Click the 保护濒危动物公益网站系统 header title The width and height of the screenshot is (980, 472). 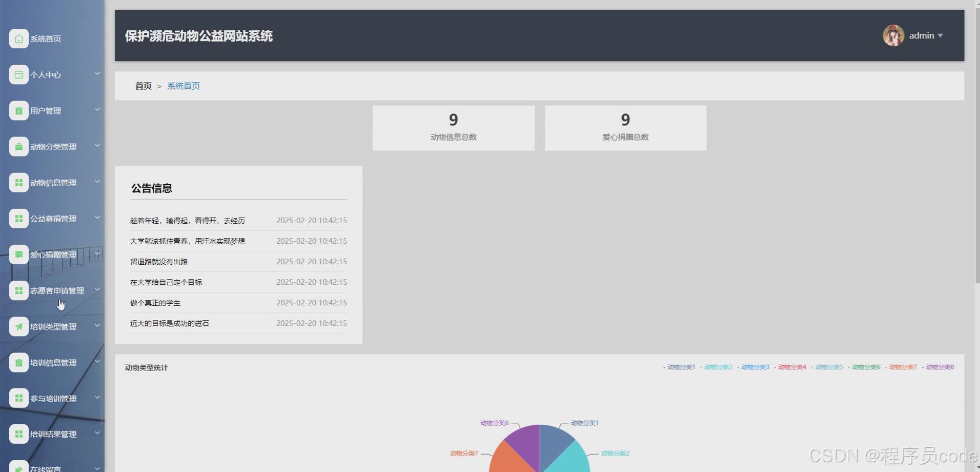pyautogui.click(x=199, y=36)
